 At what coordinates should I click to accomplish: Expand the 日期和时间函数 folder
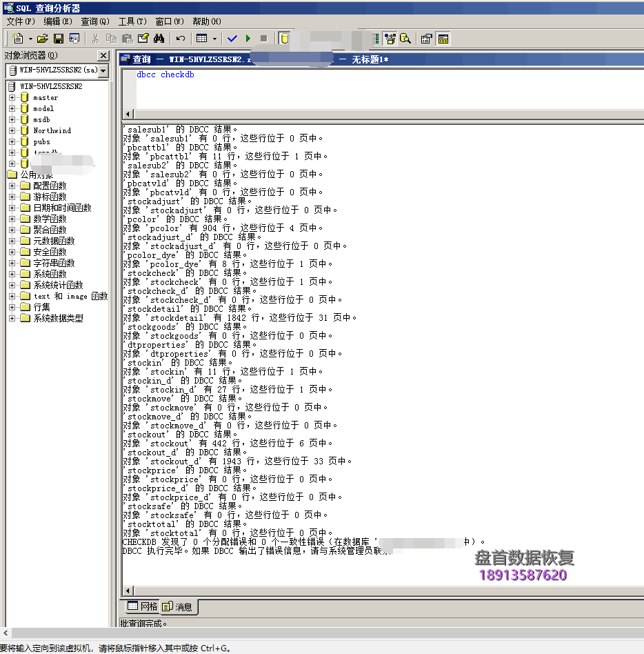point(12,208)
